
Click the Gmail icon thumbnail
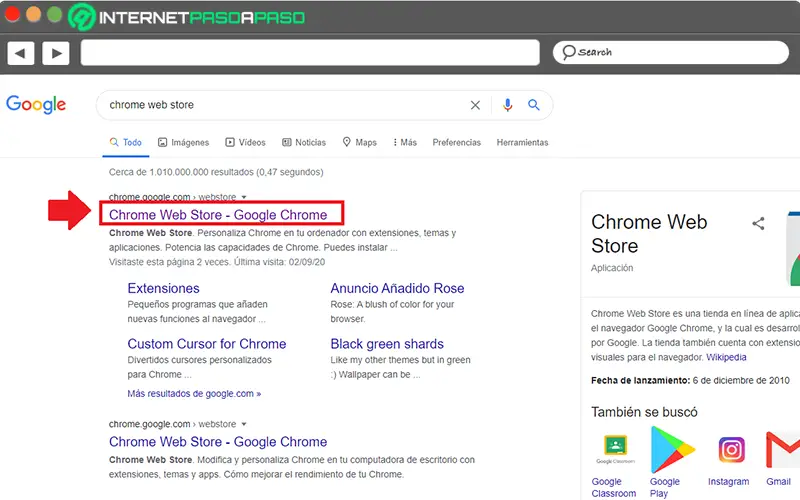(x=783, y=449)
